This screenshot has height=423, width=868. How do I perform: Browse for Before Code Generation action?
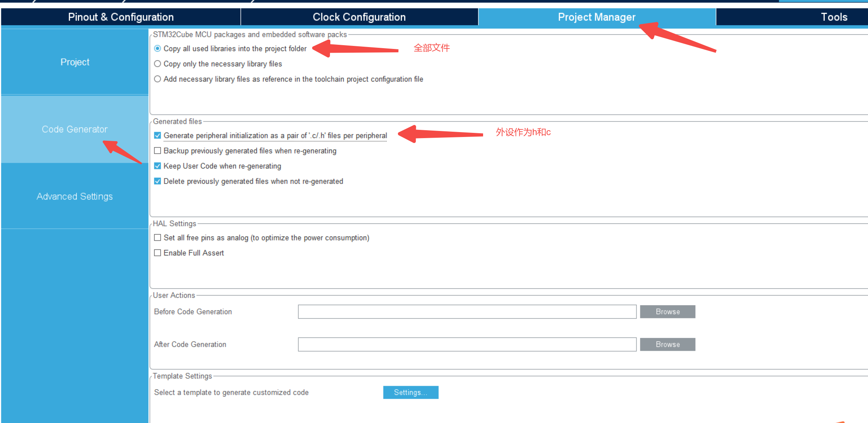[670, 311]
